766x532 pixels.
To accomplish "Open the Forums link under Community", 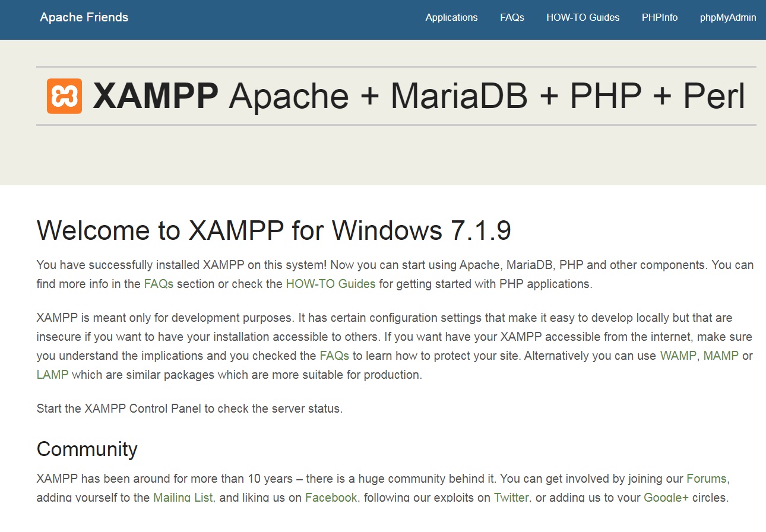I will tap(707, 479).
